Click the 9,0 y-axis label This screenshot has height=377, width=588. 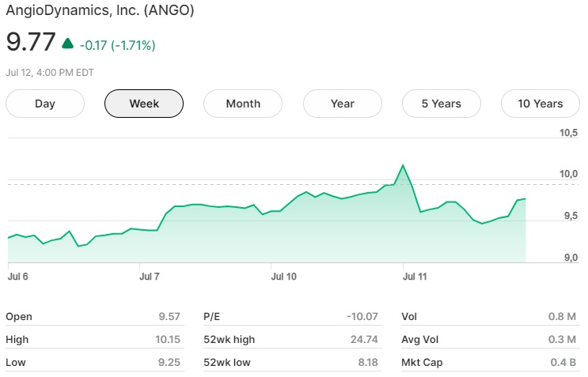(x=571, y=258)
